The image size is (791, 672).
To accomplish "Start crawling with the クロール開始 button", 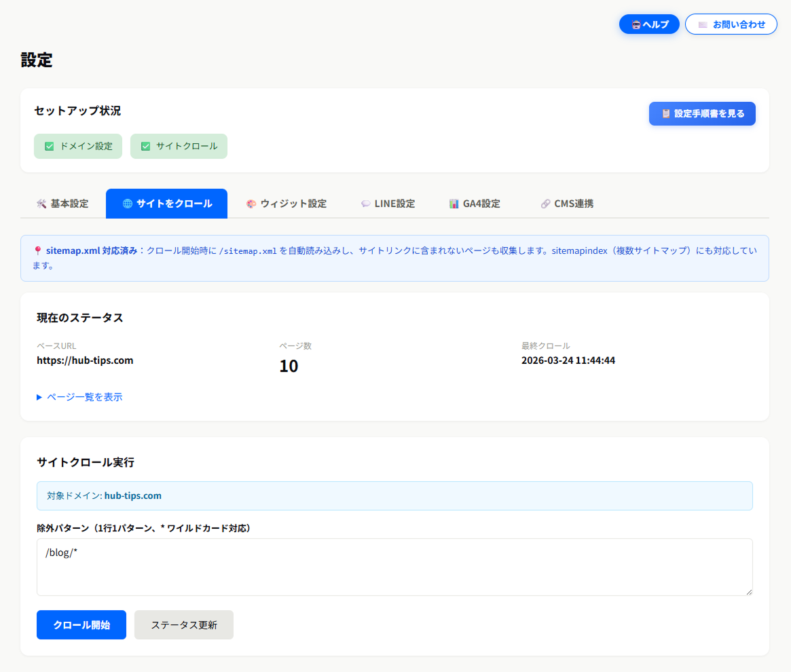I will [x=81, y=624].
